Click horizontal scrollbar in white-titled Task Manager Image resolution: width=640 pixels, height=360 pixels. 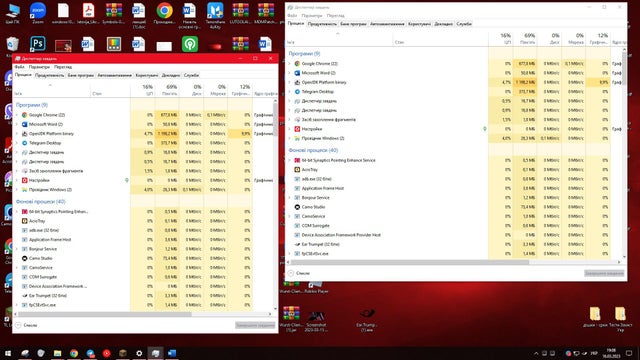tap(410, 262)
